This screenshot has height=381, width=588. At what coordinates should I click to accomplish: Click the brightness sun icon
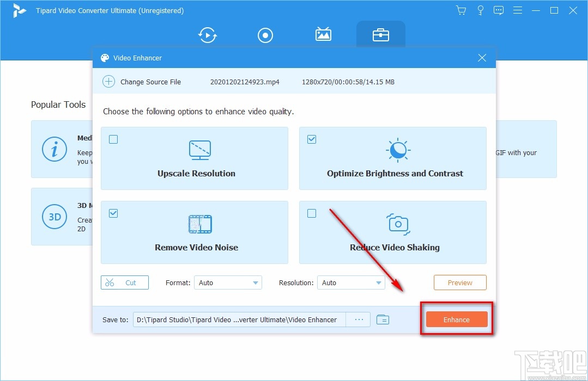tap(398, 150)
